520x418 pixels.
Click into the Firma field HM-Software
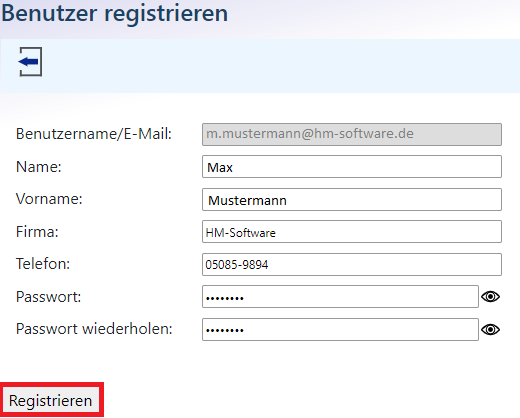[352, 232]
